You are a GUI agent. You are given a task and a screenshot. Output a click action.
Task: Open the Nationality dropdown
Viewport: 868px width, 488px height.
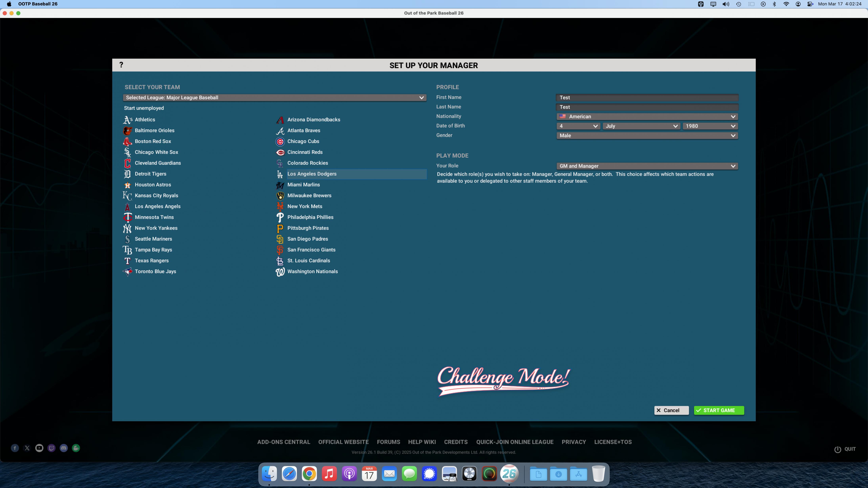point(647,116)
